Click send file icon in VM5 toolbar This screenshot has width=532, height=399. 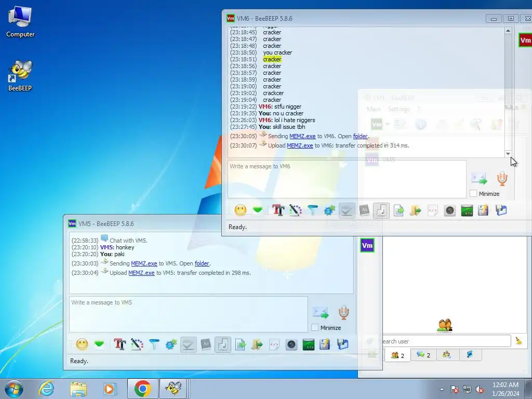pos(240,344)
